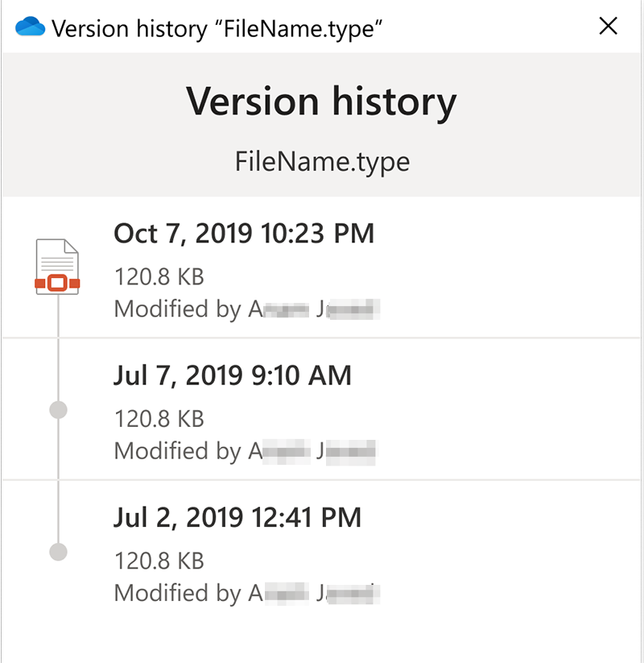Screen dimensions: 644x663
Task: Open the Oct 7, 2019 10:23 PM version
Action: click(244, 234)
